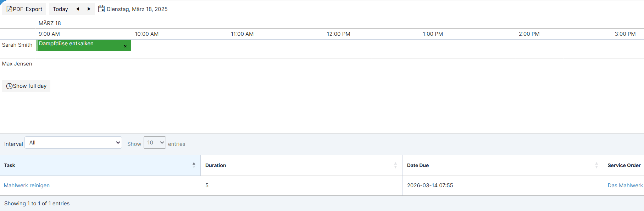Click the Task sort arrows icon
This screenshot has height=211, width=644.
click(x=194, y=165)
